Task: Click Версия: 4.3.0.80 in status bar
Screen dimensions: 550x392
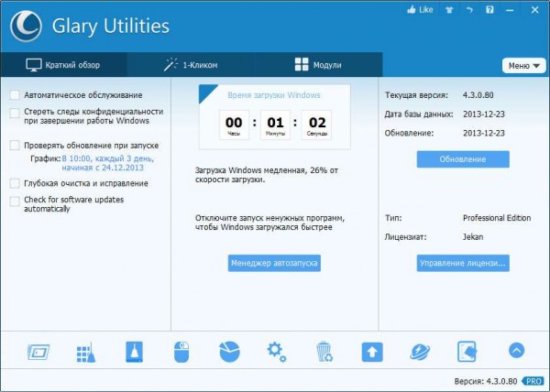Action: click(x=486, y=381)
